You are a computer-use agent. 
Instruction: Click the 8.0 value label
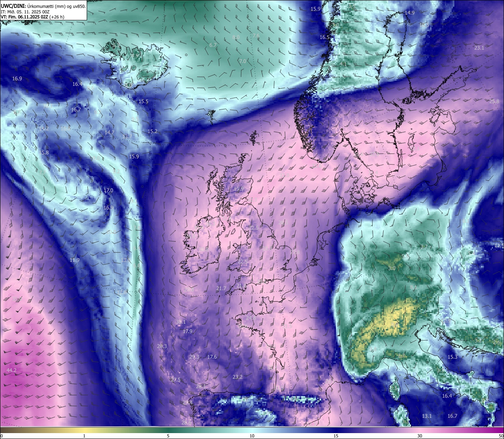pyautogui.click(x=236, y=37)
